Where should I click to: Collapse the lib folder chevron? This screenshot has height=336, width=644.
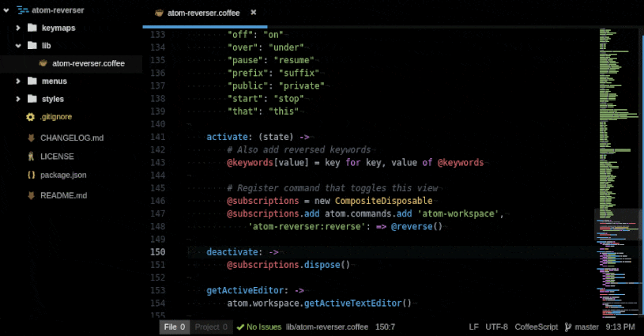coord(18,46)
